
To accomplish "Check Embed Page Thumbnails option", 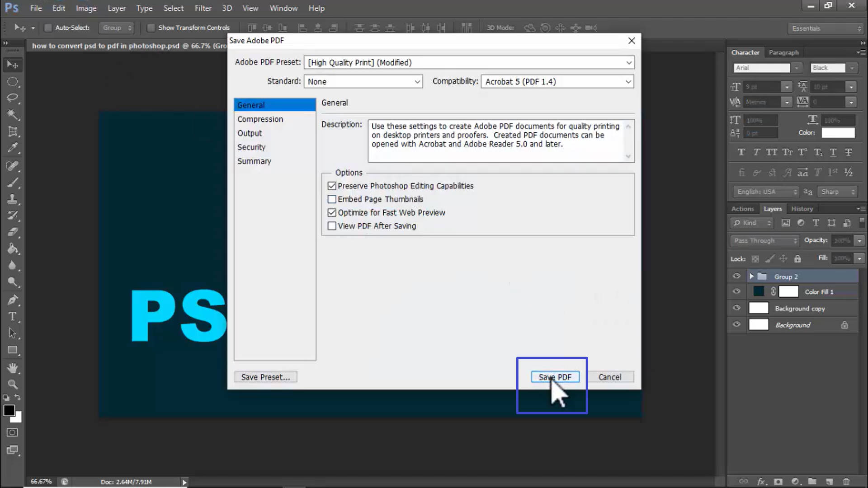I will (x=332, y=199).
